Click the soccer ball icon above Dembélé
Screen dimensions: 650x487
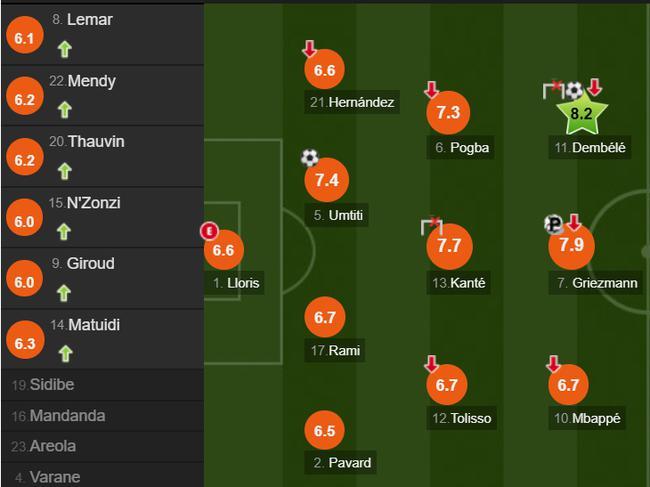(575, 90)
